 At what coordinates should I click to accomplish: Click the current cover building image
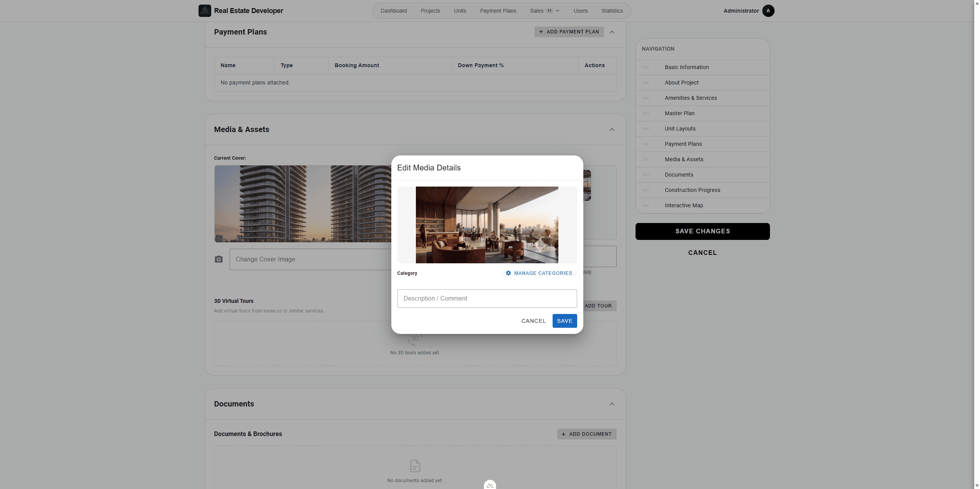click(303, 204)
